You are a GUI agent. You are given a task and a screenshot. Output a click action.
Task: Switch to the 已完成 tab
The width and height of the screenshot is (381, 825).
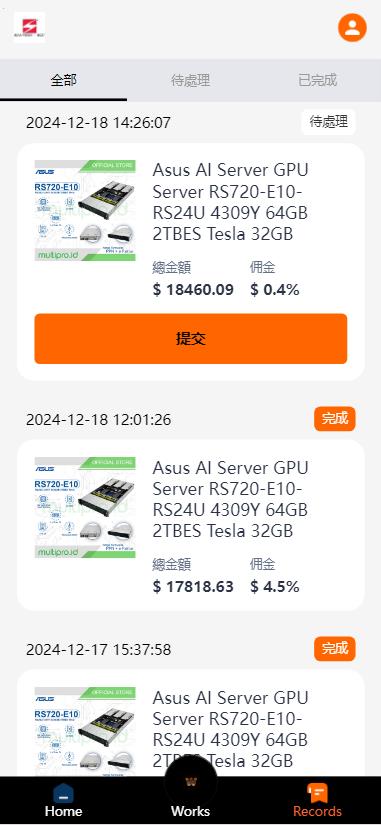317,81
